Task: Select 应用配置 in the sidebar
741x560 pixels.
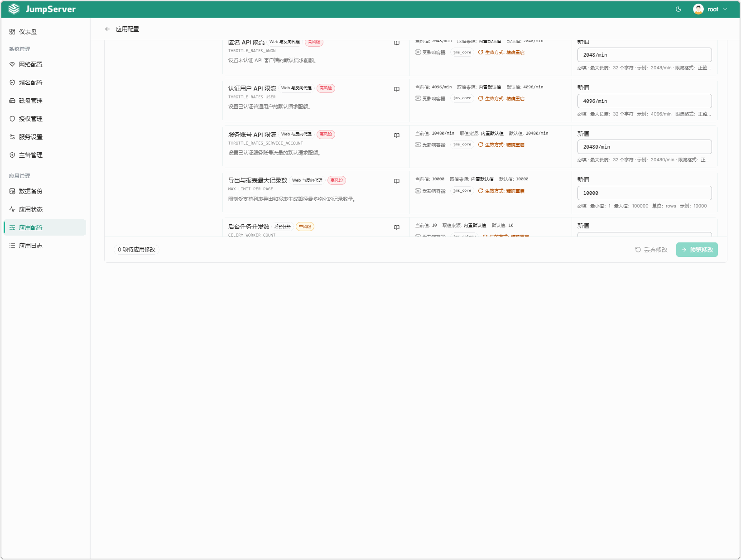Action: 45,227
